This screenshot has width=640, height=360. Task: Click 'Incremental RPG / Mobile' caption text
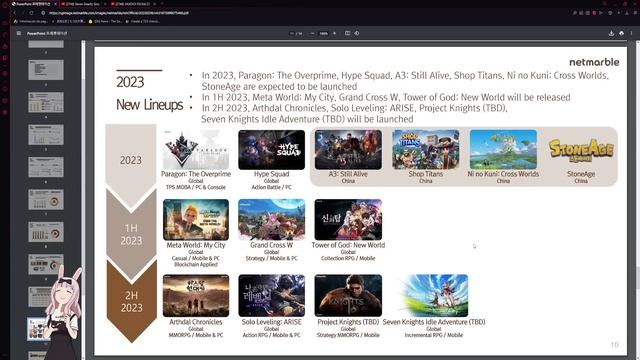433,335
